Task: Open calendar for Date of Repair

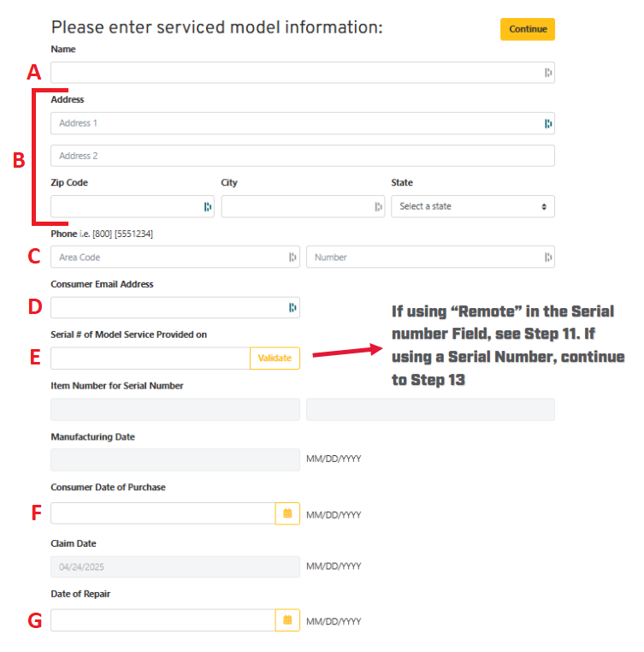Action: 287,620
